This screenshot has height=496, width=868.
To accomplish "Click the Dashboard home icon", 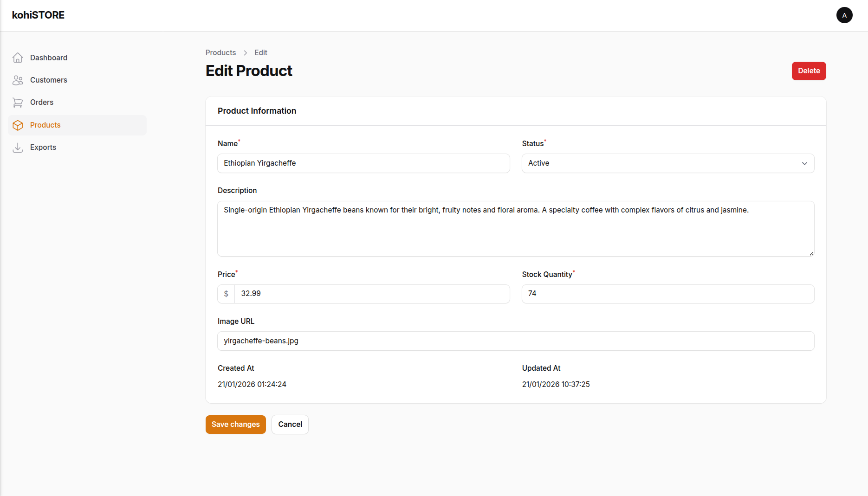I will coord(18,58).
